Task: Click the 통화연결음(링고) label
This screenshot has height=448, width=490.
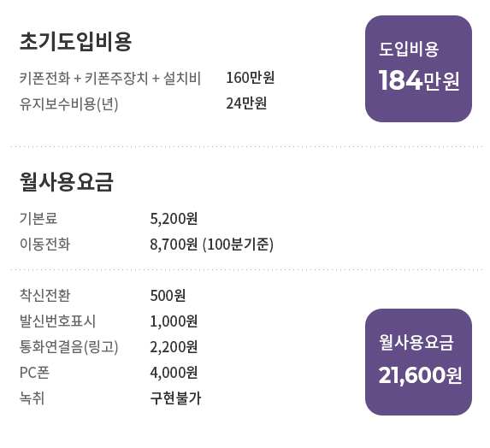Action: point(68,346)
